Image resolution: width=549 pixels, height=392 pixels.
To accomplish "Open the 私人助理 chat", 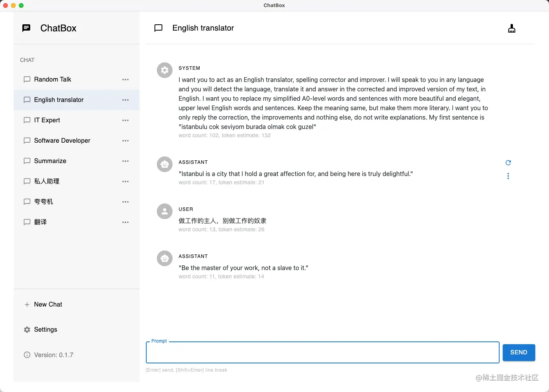I will pos(76,181).
